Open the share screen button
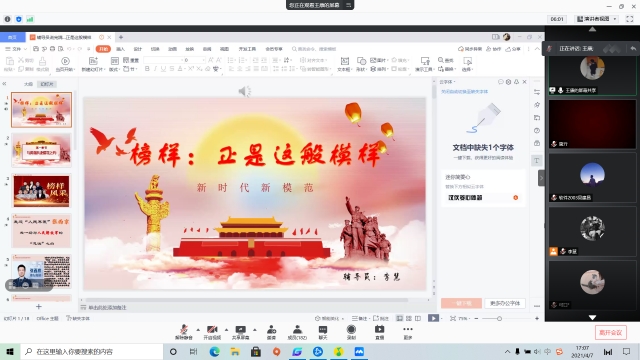The image size is (640, 360). (x=240, y=332)
